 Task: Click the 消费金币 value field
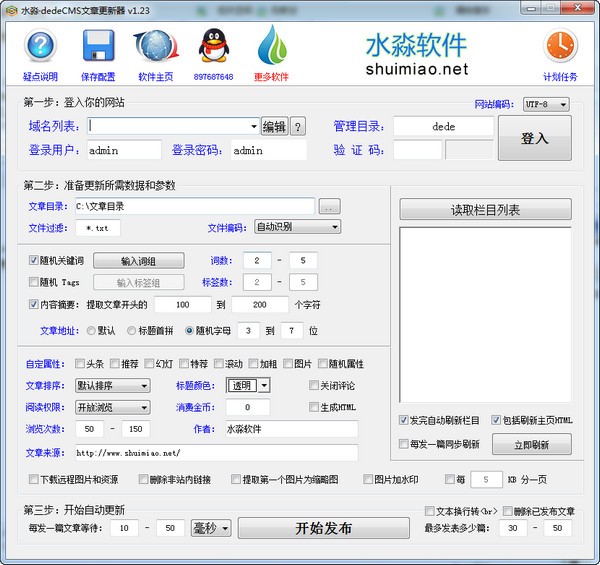pyautogui.click(x=248, y=407)
